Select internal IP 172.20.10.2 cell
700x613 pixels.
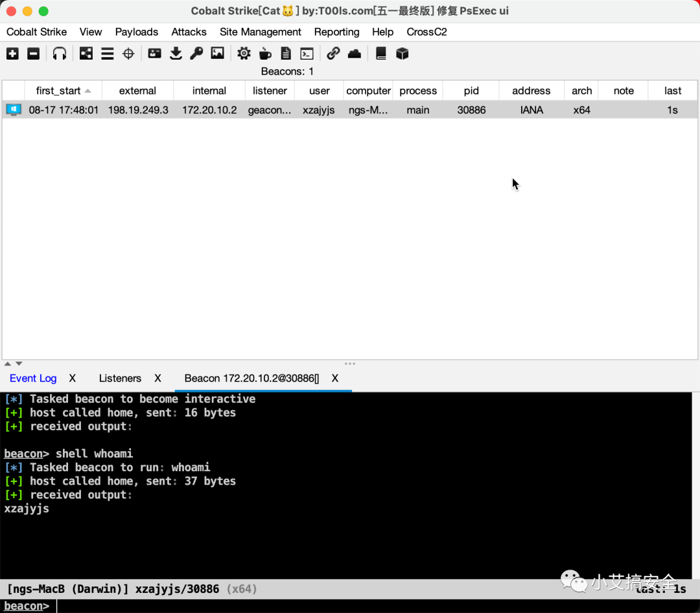pos(209,110)
